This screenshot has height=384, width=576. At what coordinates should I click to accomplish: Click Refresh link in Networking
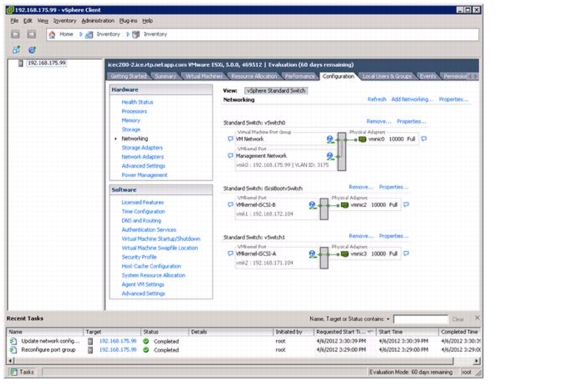coord(377,99)
